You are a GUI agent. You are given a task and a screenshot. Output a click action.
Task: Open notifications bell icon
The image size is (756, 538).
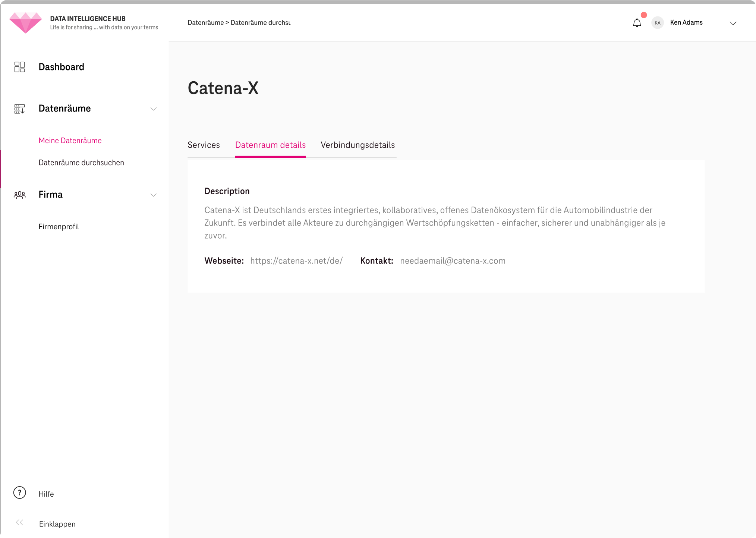click(x=637, y=23)
